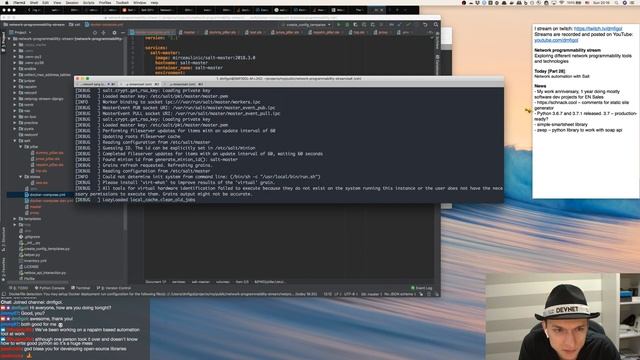Screen dimensions: 640x360
Task: Click the webcam video thumbnail
Action: [x=563, y=316]
